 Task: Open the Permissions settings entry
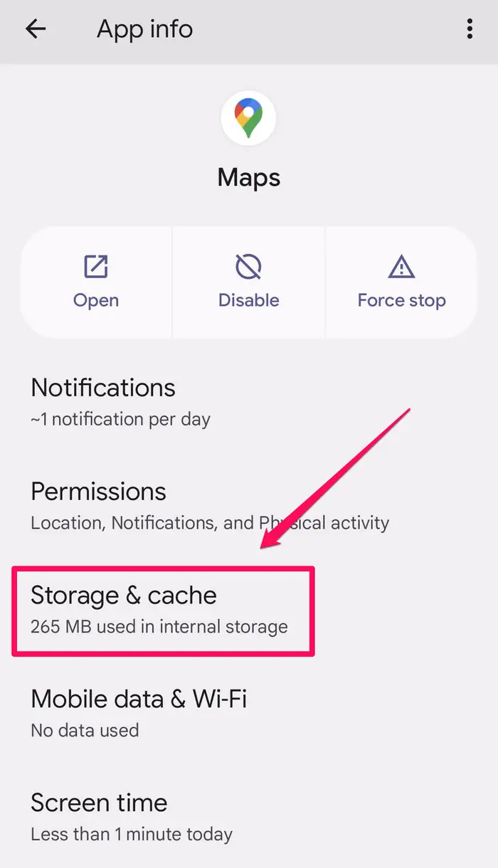tap(98, 492)
